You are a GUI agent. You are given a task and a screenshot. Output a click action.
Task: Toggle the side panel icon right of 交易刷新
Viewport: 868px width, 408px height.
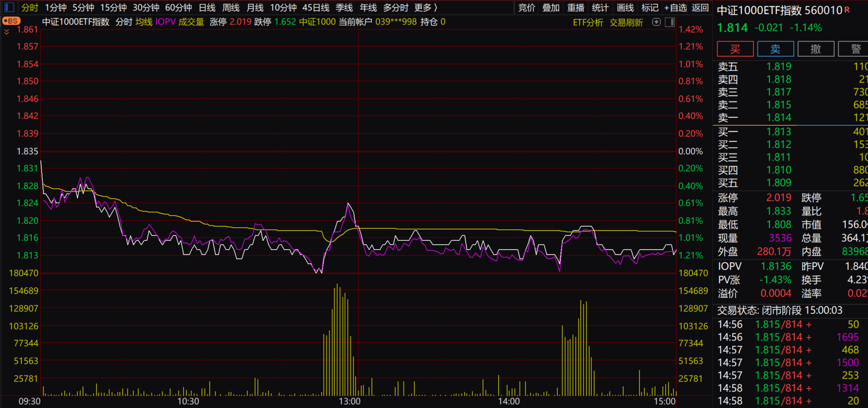(x=669, y=22)
